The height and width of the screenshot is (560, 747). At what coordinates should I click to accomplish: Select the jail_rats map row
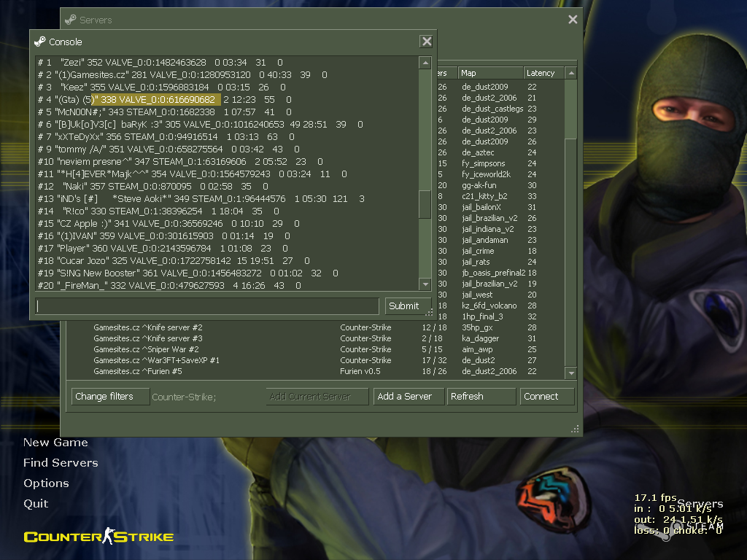(501, 262)
